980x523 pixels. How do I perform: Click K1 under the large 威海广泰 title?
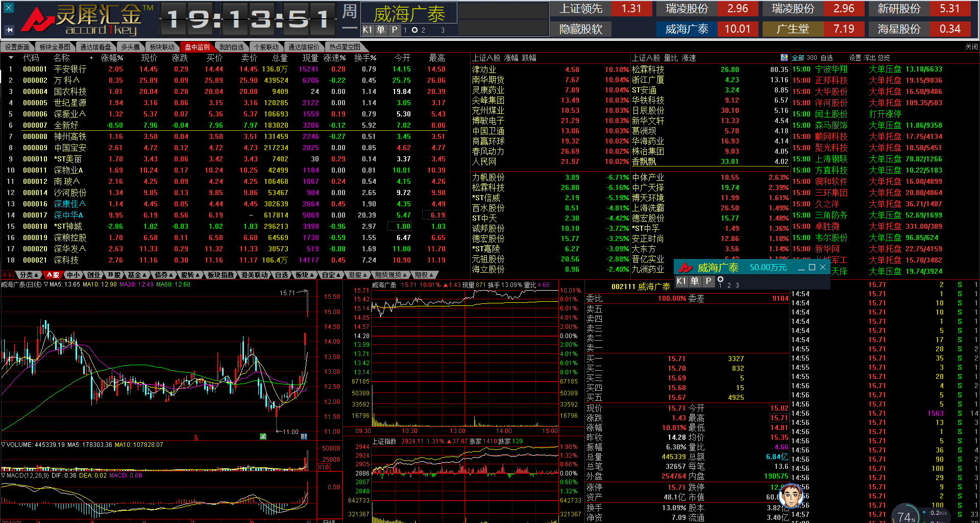pos(367,30)
